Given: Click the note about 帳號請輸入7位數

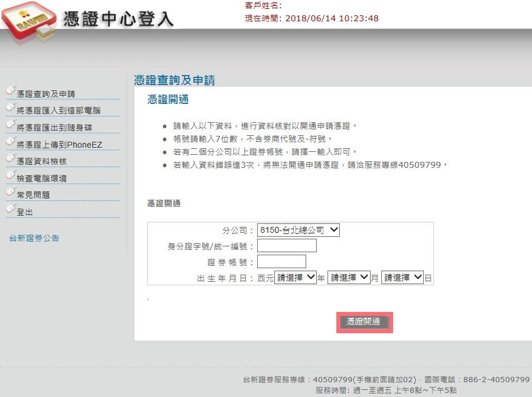Looking at the screenshot, I should coord(253,139).
